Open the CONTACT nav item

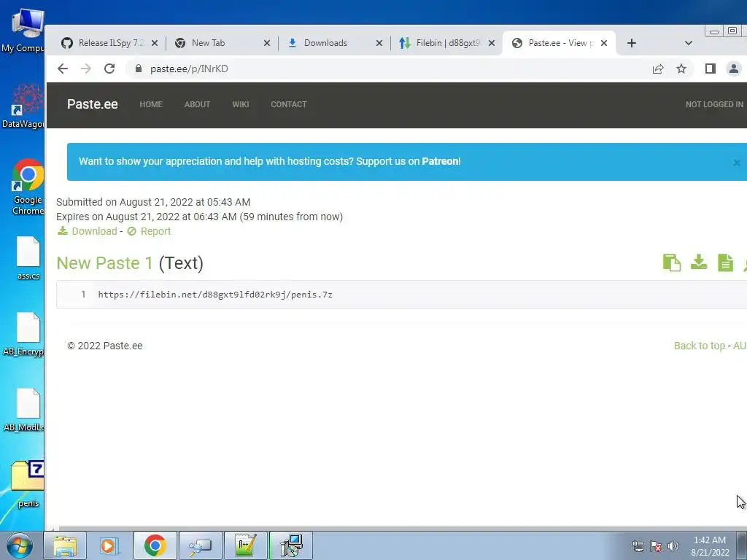point(289,104)
